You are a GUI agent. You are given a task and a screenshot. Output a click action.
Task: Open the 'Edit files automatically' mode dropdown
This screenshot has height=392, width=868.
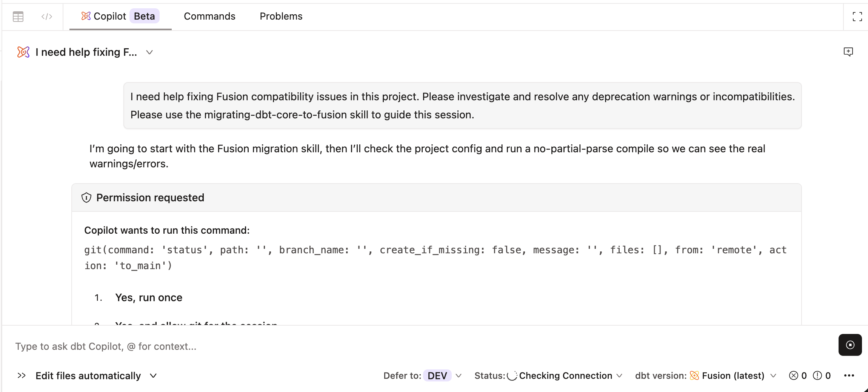96,376
